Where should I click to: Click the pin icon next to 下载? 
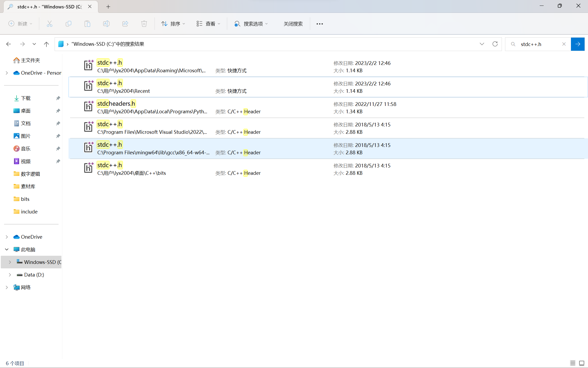[x=58, y=98]
